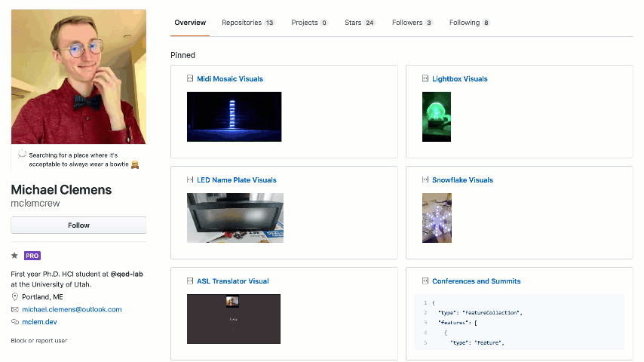
Task: View the Stars tab
Action: pos(360,23)
